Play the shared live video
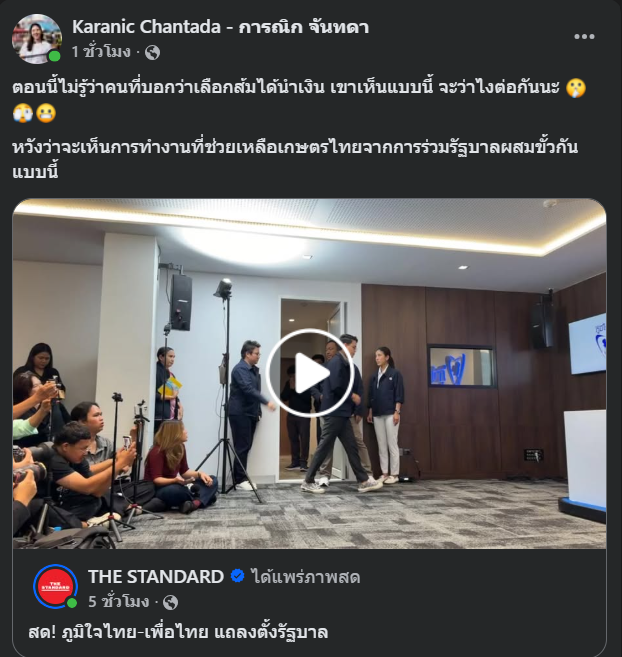Screen dimensions: 622x657 [309, 373]
